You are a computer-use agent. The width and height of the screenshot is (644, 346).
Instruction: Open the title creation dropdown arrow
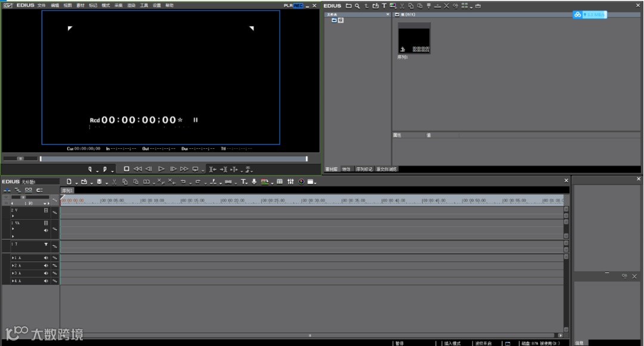247,183
